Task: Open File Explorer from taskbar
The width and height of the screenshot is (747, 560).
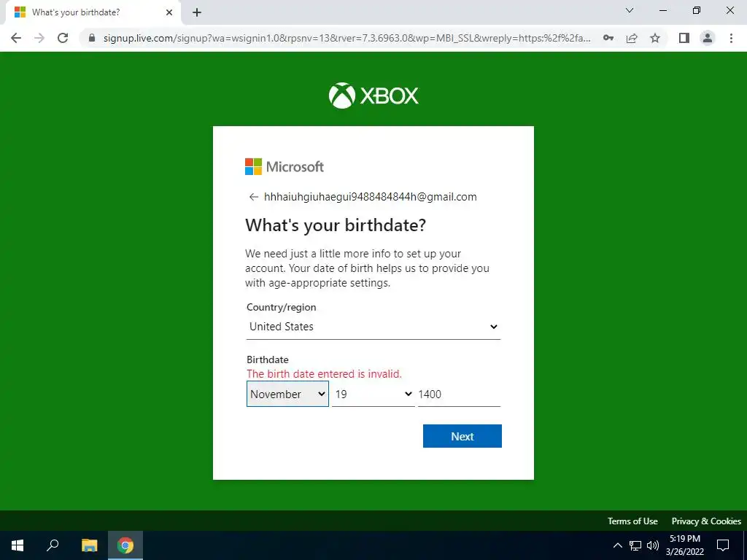Action: [x=89, y=545]
